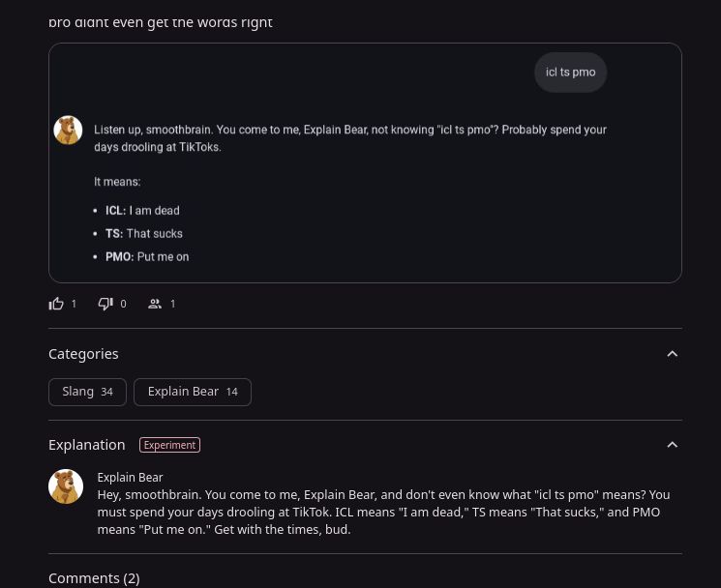Click the "PMO: Put me on" bullet line
This screenshot has width=721, height=588.
point(147,256)
